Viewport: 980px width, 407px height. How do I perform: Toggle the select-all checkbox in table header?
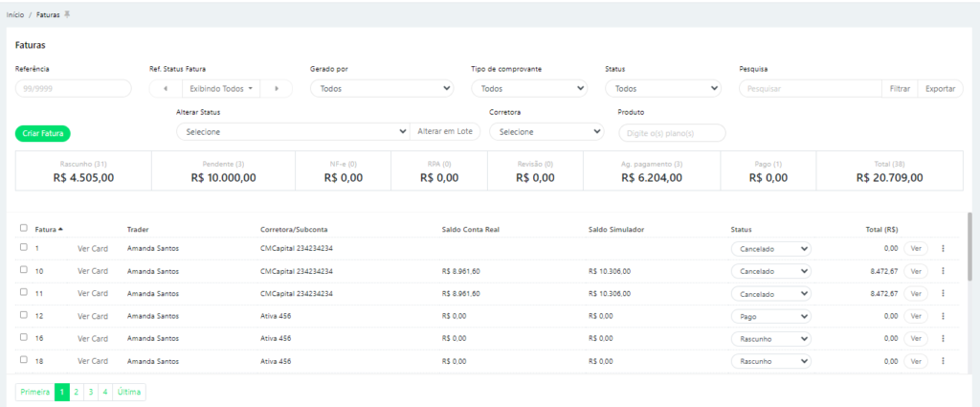[24, 228]
